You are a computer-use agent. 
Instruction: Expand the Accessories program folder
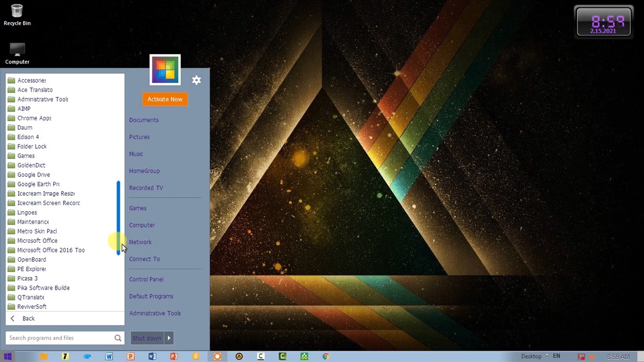pyautogui.click(x=31, y=80)
